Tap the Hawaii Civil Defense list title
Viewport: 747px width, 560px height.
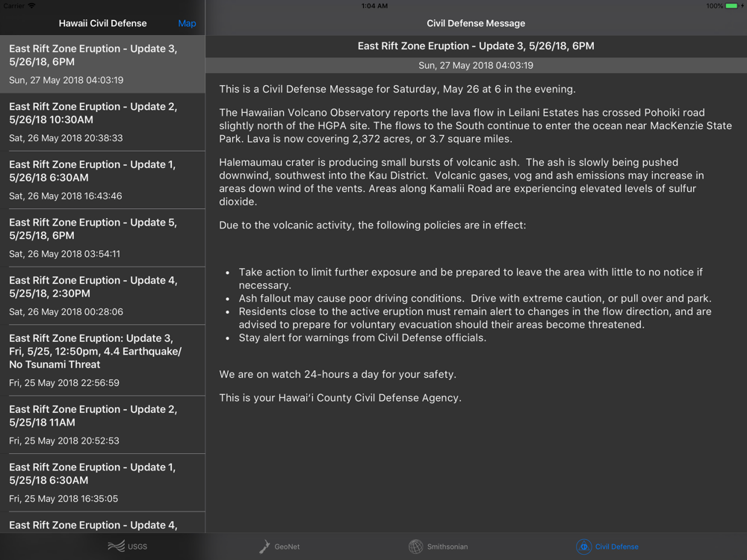click(102, 23)
